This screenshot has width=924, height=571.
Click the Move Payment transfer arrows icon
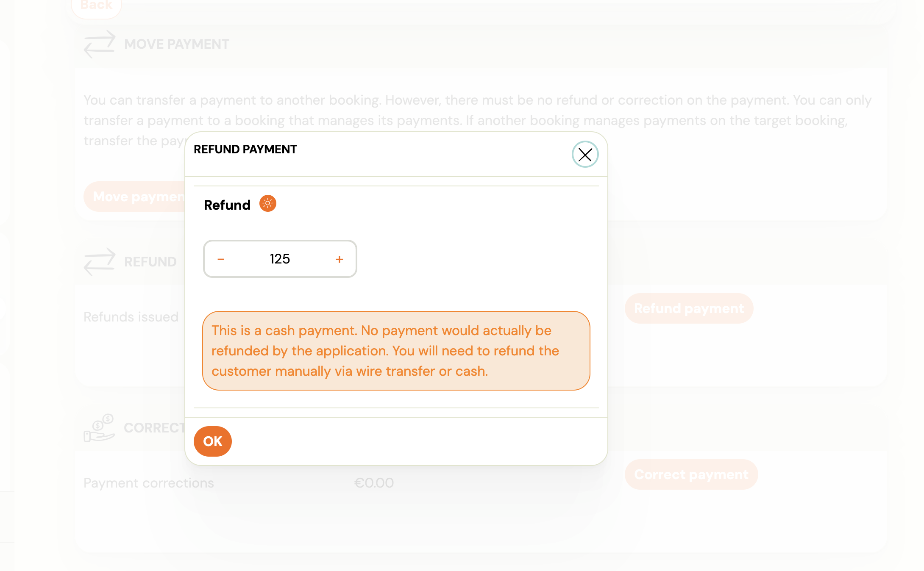[100, 44]
